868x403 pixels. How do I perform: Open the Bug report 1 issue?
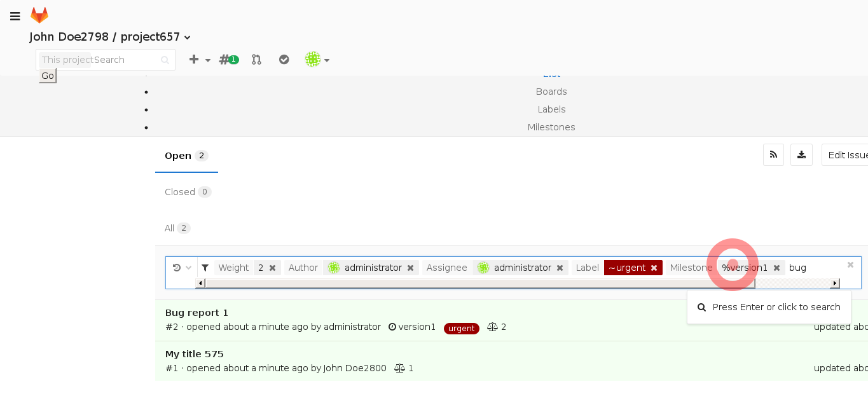point(196,313)
